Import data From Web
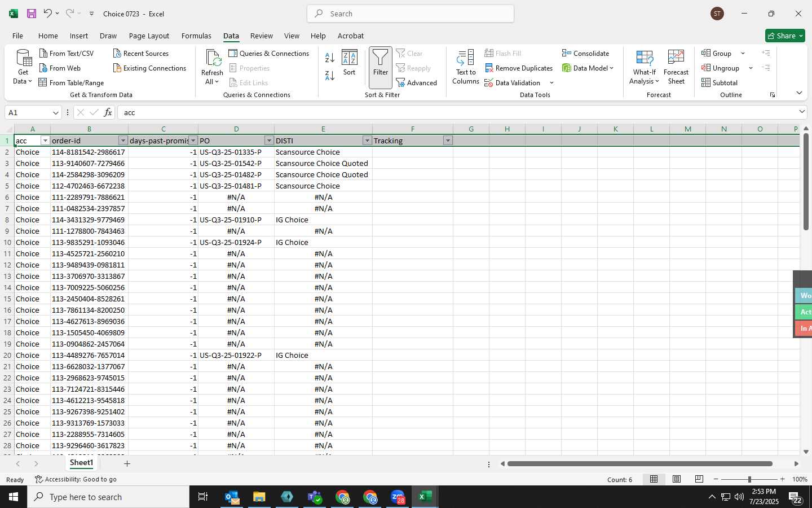Image resolution: width=812 pixels, height=508 pixels. point(60,68)
